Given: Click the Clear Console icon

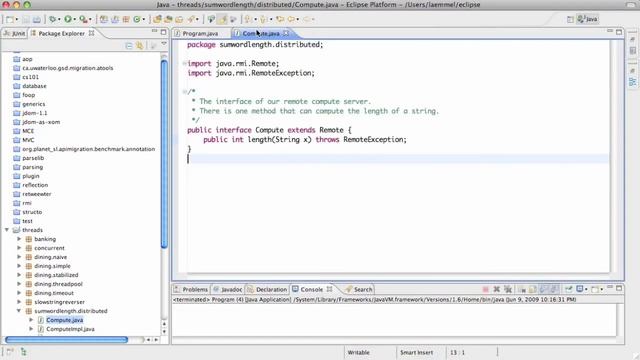Looking at the screenshot, I should (x=522, y=289).
